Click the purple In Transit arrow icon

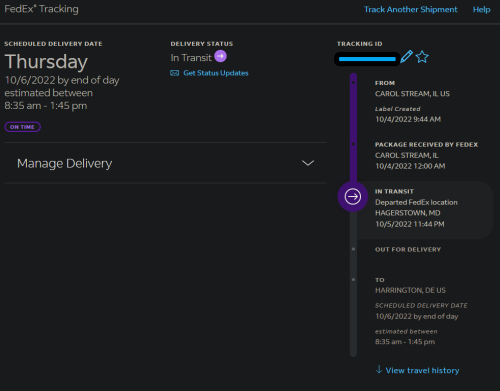click(220, 56)
